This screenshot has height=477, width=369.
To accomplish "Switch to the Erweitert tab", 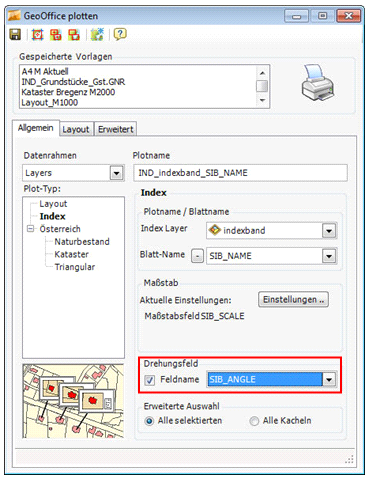I will tap(116, 129).
